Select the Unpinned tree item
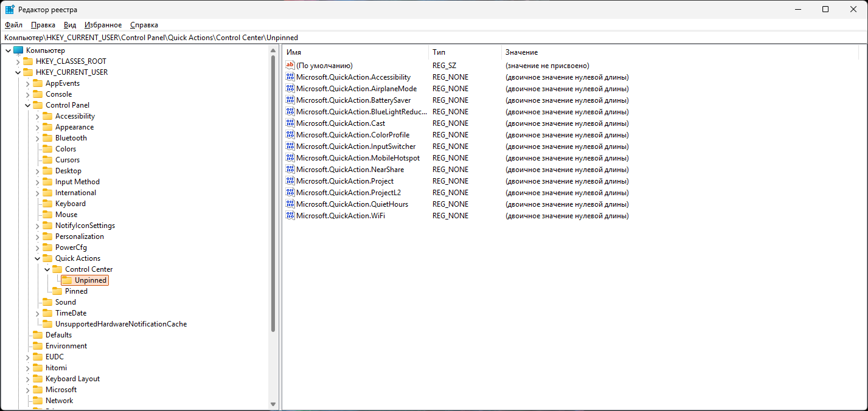The image size is (868, 411). tap(91, 280)
